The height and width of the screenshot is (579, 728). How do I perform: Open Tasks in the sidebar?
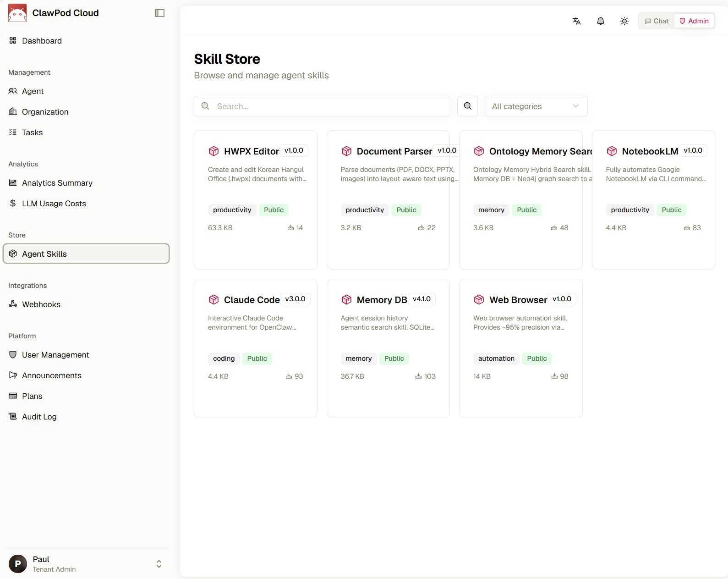click(x=86, y=132)
